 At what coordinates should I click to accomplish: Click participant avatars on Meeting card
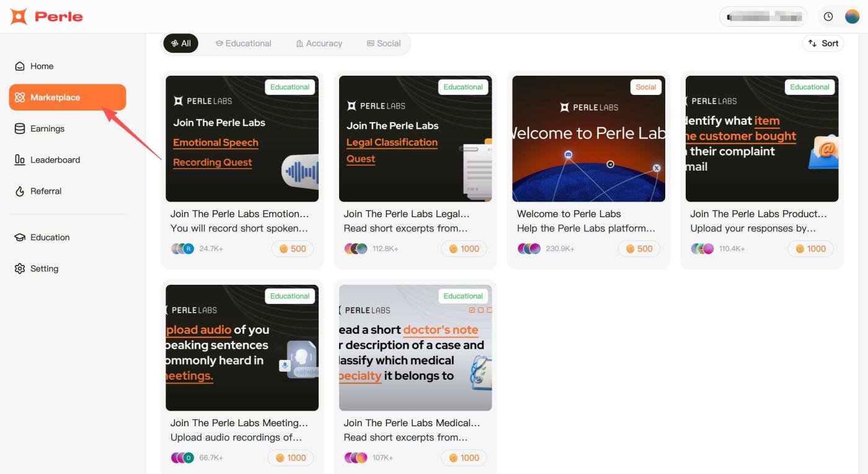(x=182, y=458)
